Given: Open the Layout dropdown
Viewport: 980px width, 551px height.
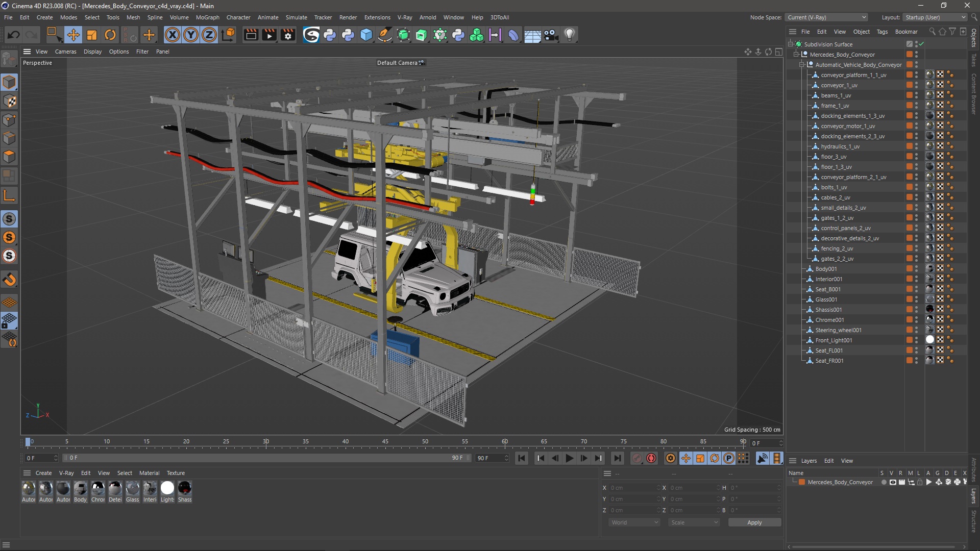Looking at the screenshot, I should pos(935,17).
